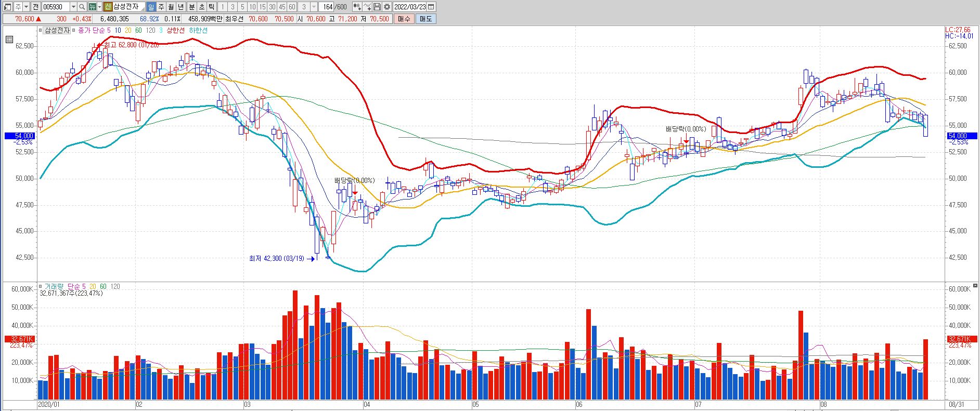Switch to the 월 monthly chart period
The width and height of the screenshot is (980, 411).
[171, 7]
